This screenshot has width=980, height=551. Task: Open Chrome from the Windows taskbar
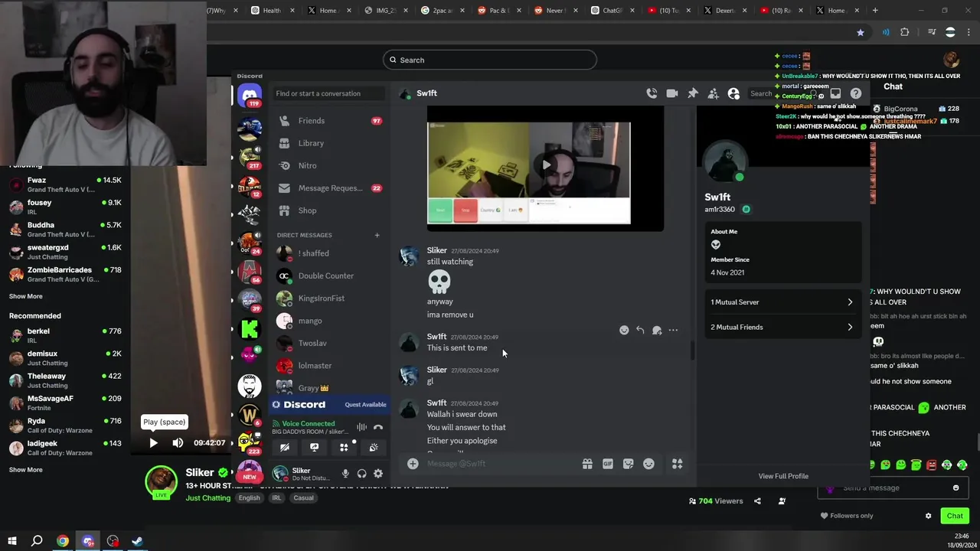pyautogui.click(x=63, y=541)
